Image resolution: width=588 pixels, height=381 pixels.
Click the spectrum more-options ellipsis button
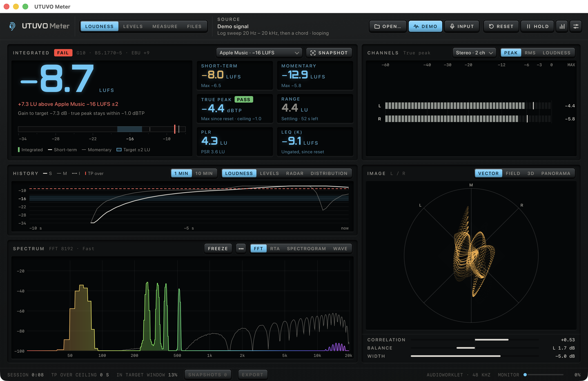pyautogui.click(x=241, y=249)
